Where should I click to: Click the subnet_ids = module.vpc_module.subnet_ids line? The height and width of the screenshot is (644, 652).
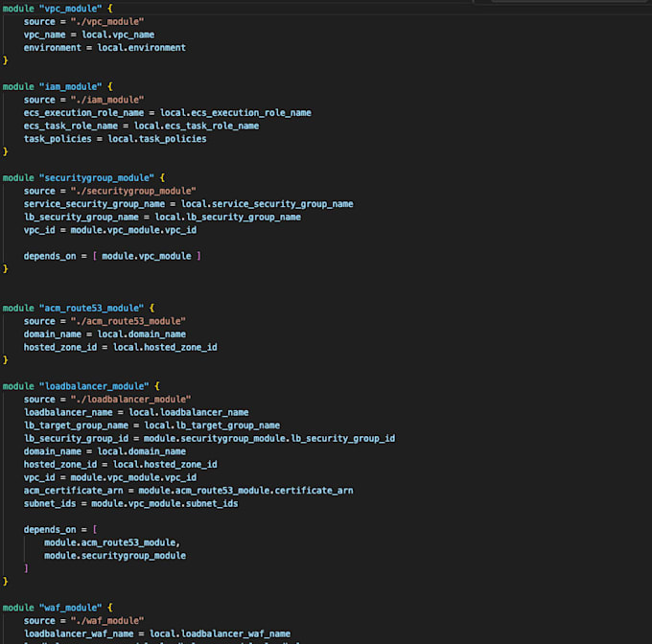(131, 503)
